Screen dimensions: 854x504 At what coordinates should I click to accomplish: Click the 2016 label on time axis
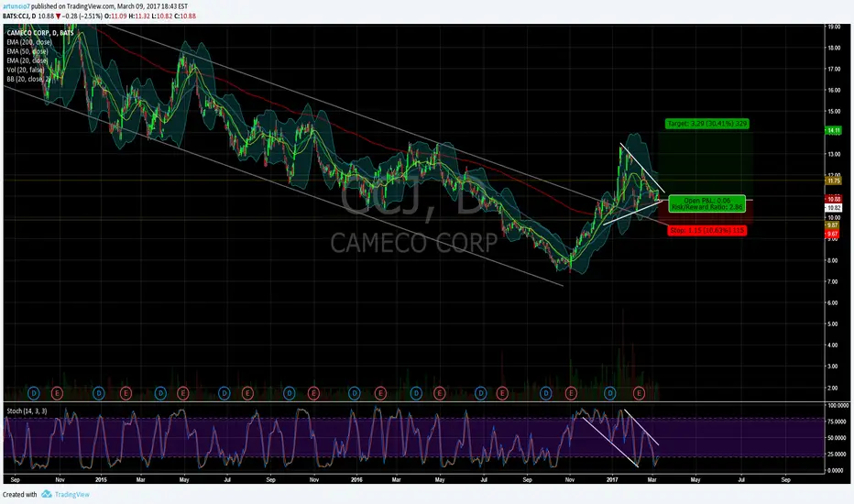pyautogui.click(x=356, y=480)
